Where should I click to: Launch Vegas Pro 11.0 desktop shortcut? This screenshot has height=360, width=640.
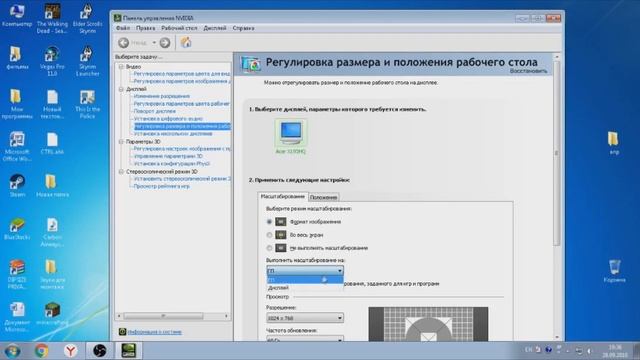pos(52,61)
